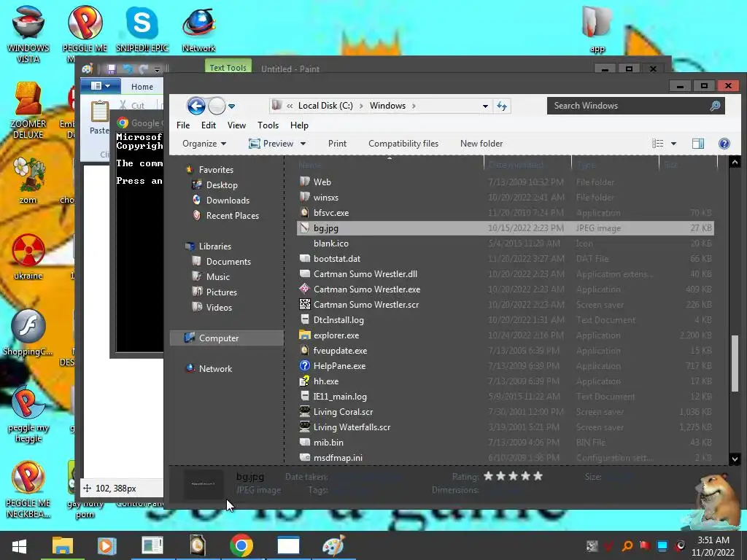This screenshot has width=747, height=560.
Task: Open Paint from the taskbar
Action: point(333,545)
